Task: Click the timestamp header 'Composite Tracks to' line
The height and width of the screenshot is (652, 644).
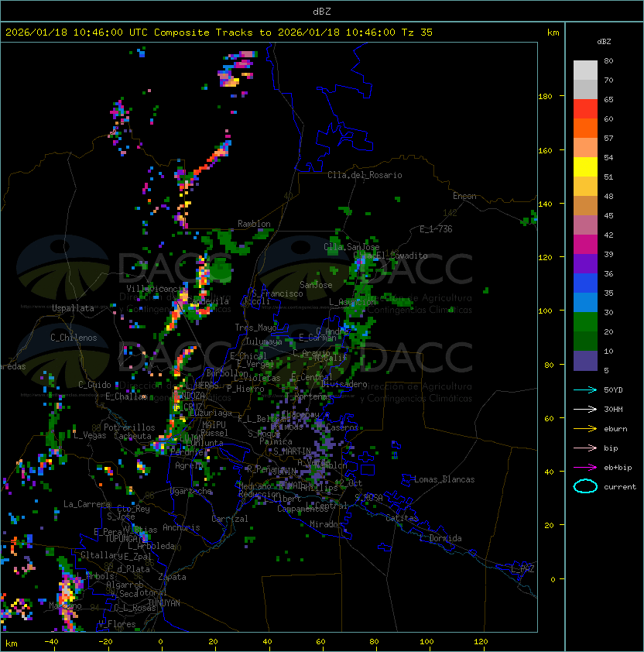Action: coord(219,33)
